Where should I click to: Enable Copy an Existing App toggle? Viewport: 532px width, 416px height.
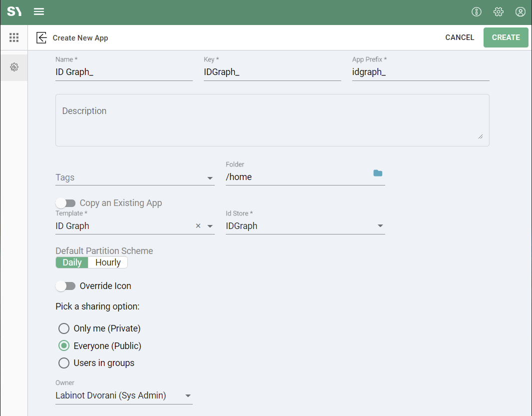(x=65, y=203)
